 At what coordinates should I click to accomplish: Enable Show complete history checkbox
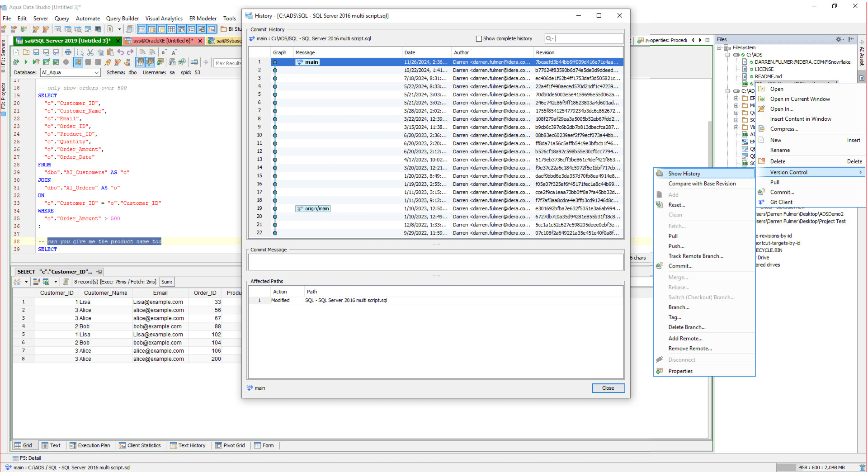pos(479,39)
